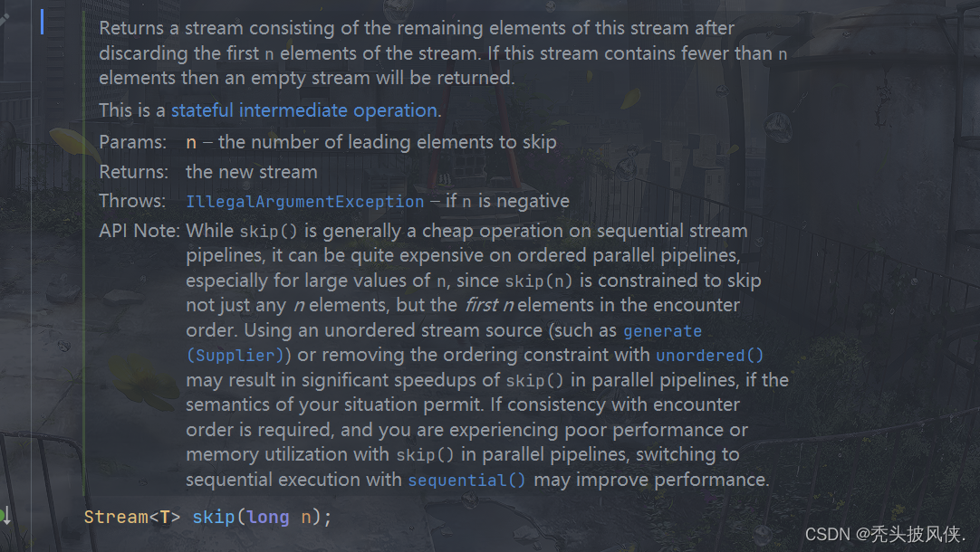Click the Returns label
Screen dimensions: 980x552
pyautogui.click(x=134, y=172)
